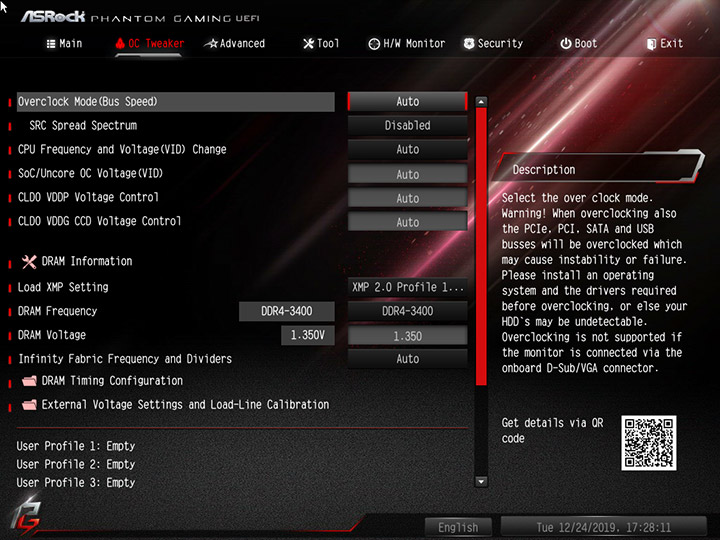This screenshot has height=540, width=720.
Task: Edit the DRAM Voltage 1.350 field
Action: coord(407,336)
